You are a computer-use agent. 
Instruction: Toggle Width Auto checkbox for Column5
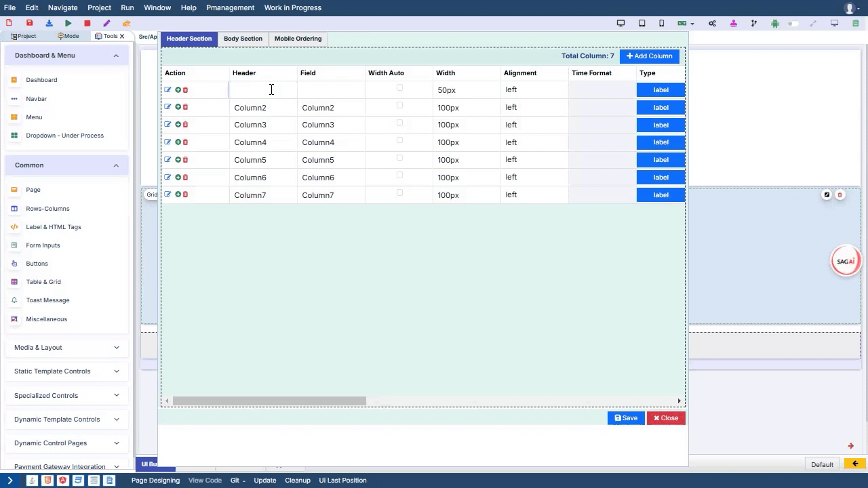pos(399,157)
